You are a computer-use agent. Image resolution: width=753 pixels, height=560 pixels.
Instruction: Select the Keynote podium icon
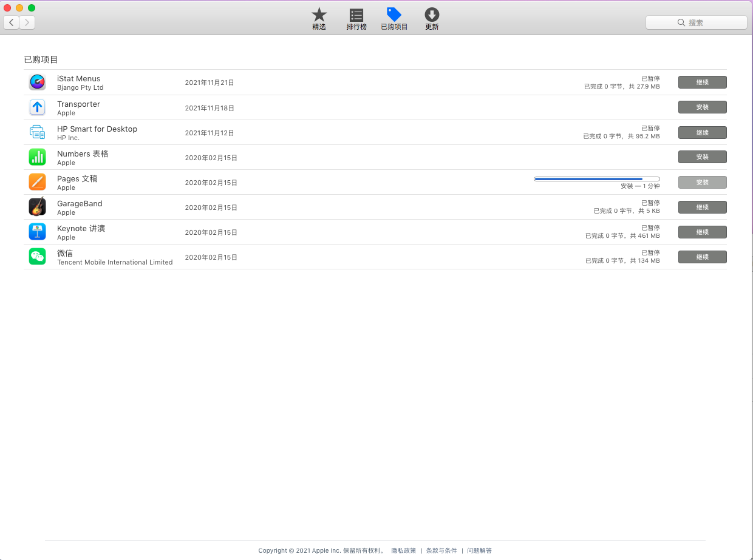point(37,232)
